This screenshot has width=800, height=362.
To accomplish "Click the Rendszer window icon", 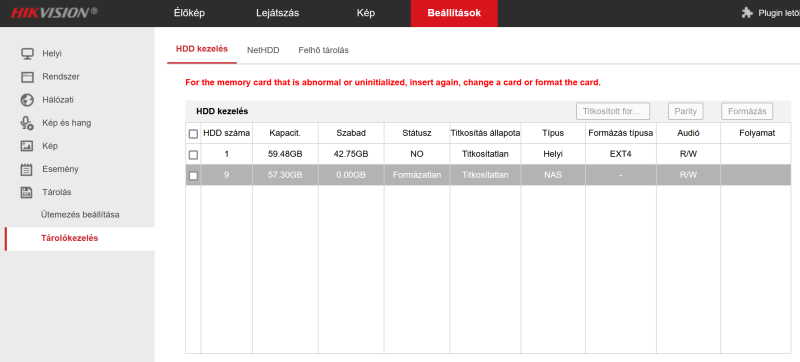I will pos(27,77).
